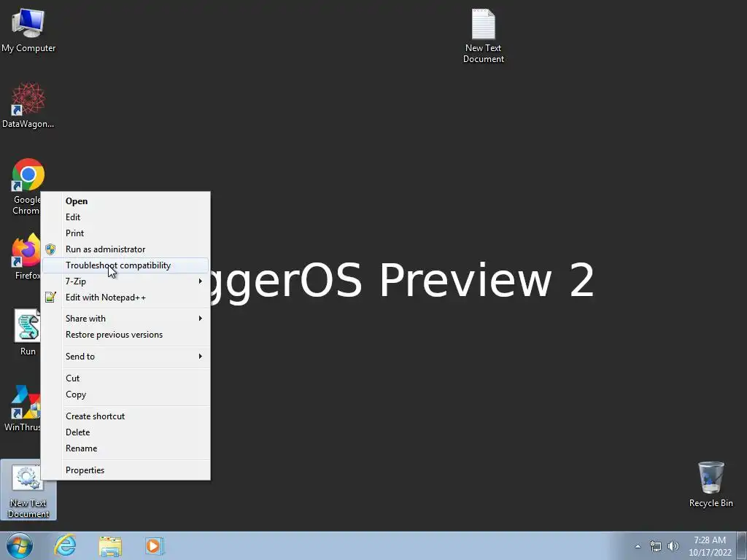Choose Run as administrator
Viewport: 747px width, 560px height.
click(x=125, y=249)
